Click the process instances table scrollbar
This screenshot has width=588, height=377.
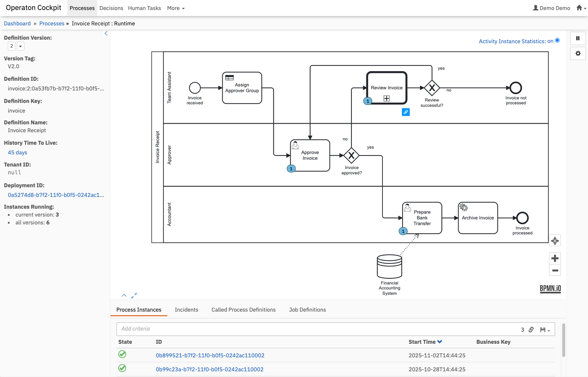pos(564,340)
